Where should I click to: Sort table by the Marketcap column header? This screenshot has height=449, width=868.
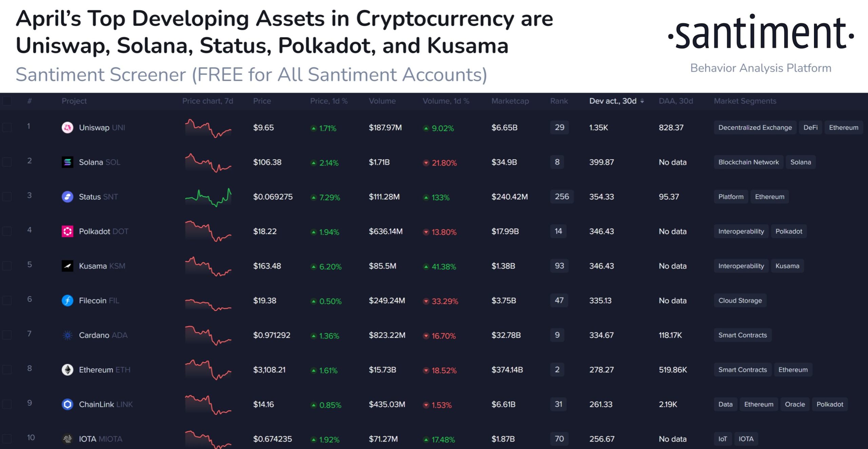pyautogui.click(x=510, y=101)
